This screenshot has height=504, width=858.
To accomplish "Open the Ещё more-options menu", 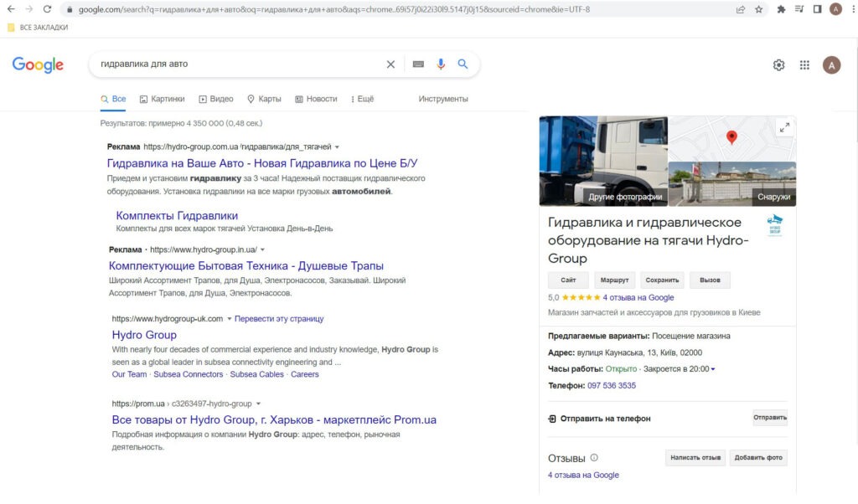I will (x=362, y=99).
